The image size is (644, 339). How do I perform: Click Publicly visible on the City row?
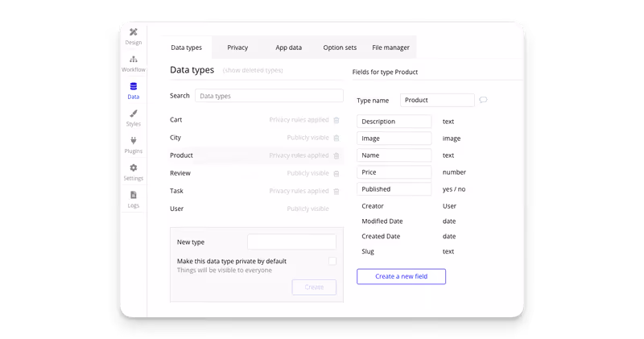[308, 137]
